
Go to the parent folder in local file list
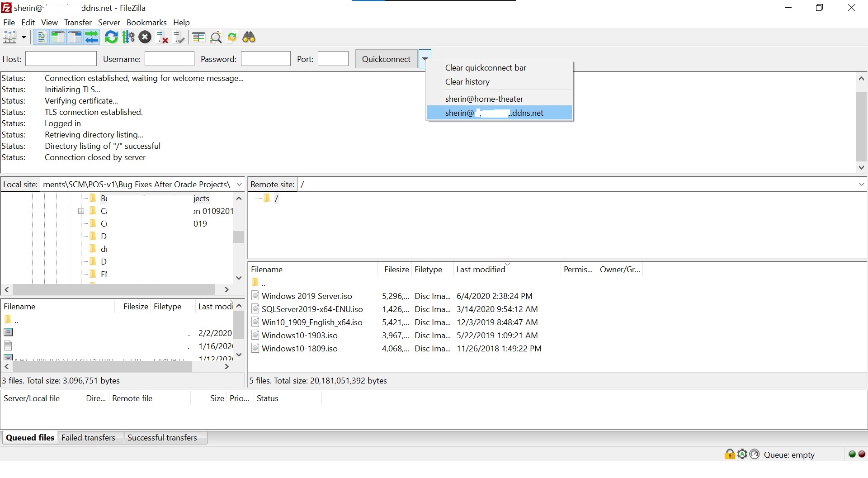[11, 320]
